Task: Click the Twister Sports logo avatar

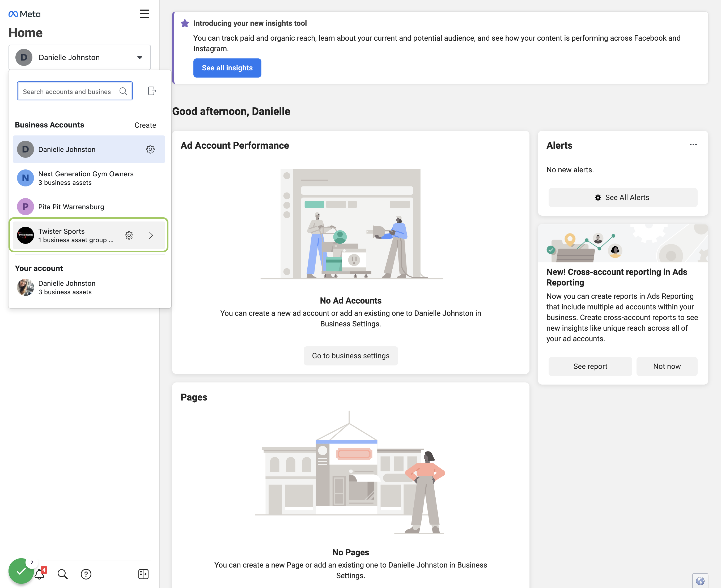Action: [x=26, y=235]
